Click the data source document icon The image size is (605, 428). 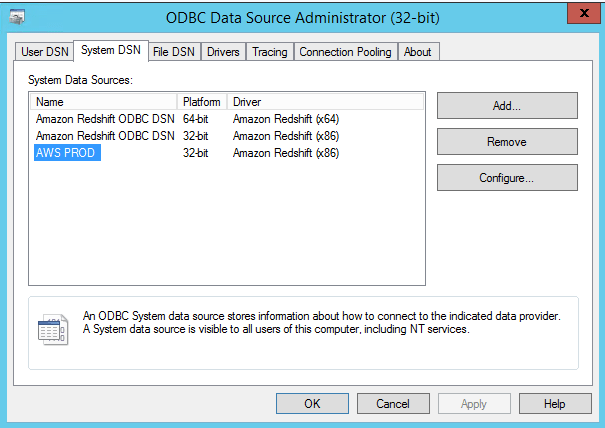point(53,330)
